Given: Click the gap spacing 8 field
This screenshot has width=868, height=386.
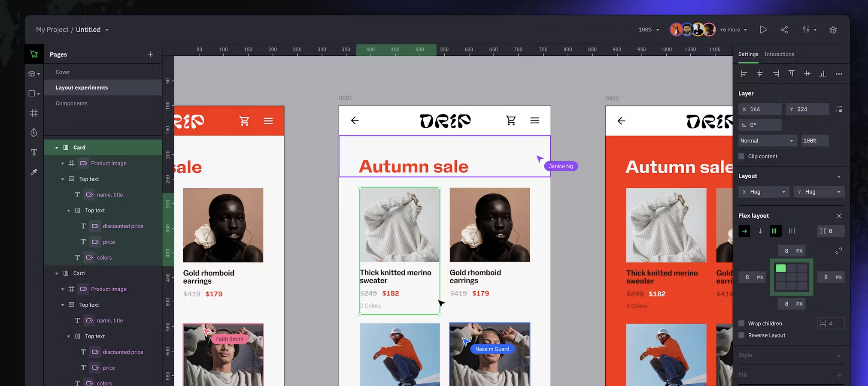Looking at the screenshot, I should pos(831,231).
